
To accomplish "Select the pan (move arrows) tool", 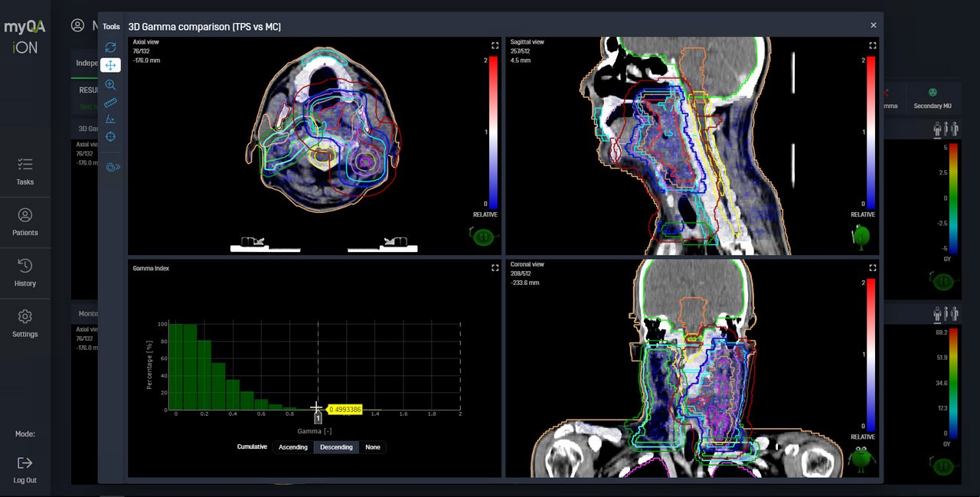I will [x=110, y=65].
